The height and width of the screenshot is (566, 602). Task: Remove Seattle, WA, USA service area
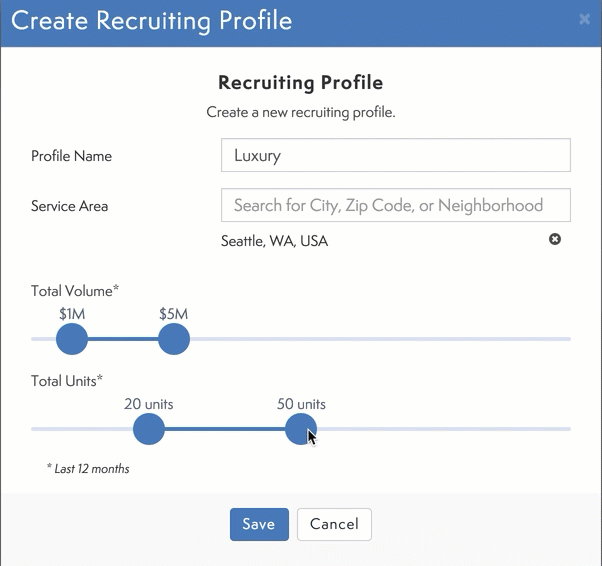555,240
